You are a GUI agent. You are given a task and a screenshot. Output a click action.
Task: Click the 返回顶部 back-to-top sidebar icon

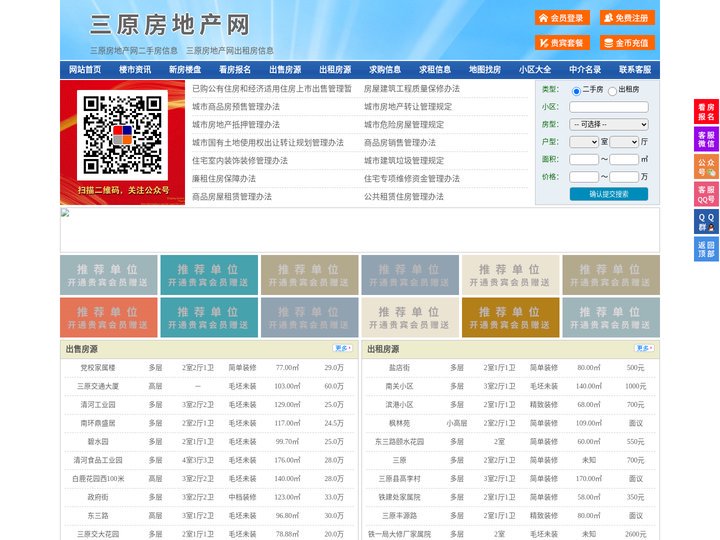coord(706,249)
